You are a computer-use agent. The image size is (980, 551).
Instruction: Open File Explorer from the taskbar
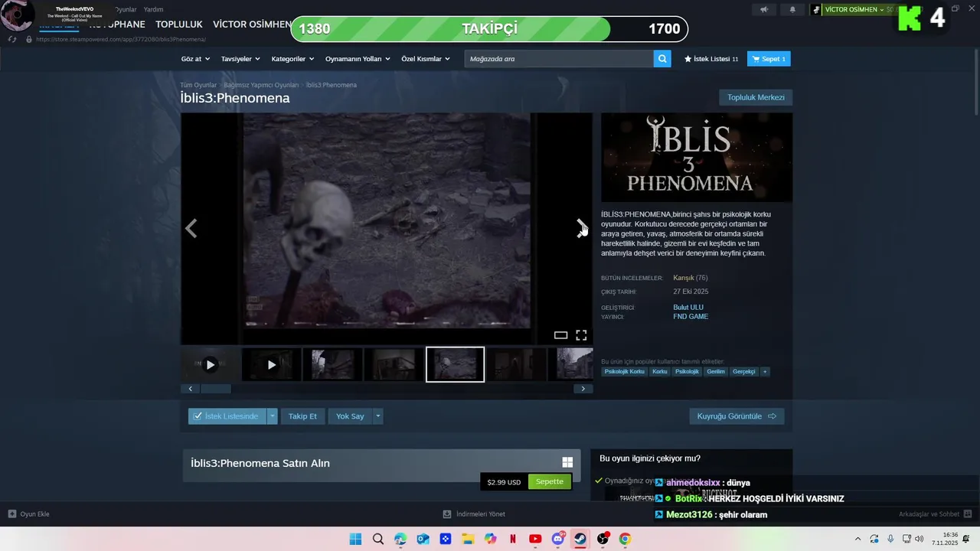[x=468, y=539]
